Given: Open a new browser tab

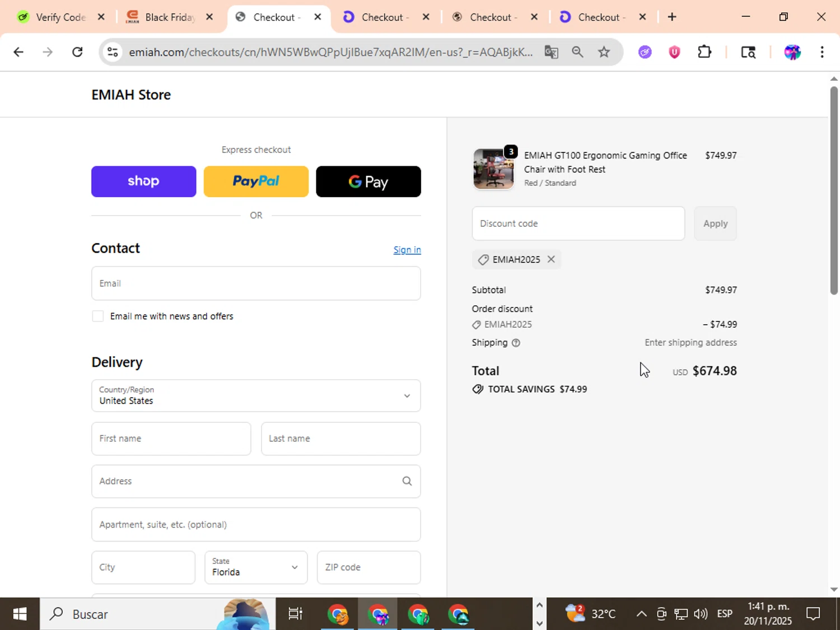Looking at the screenshot, I should coord(672,17).
